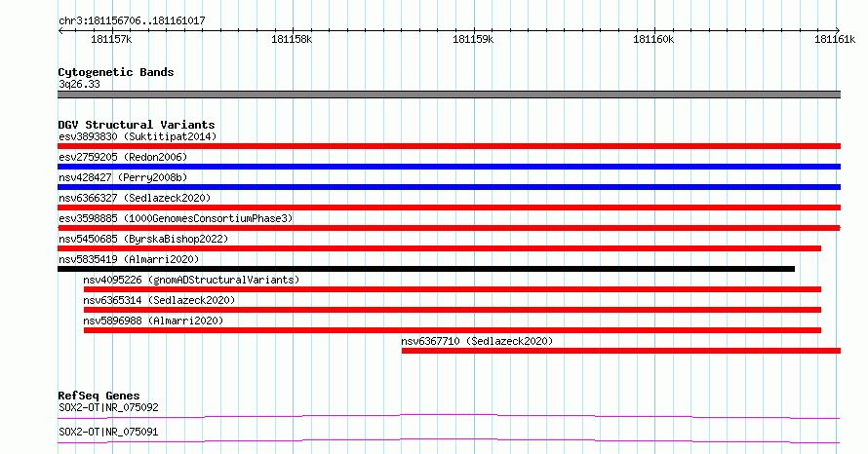The image size is (868, 454).
Task: Select the red bar under nsv5450685
Action: tap(440, 248)
